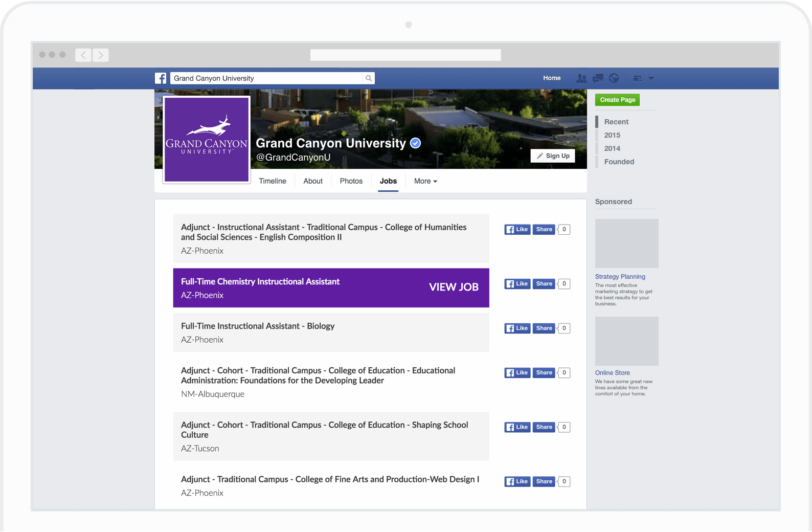Viewport: 812px width, 532px height.
Task: Click share count for Web Design I job
Action: tap(564, 482)
